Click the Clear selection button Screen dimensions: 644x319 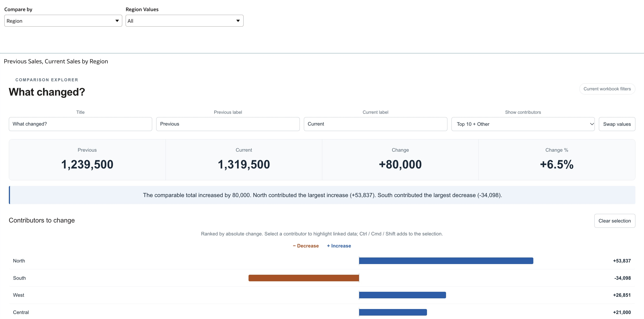pos(615,221)
